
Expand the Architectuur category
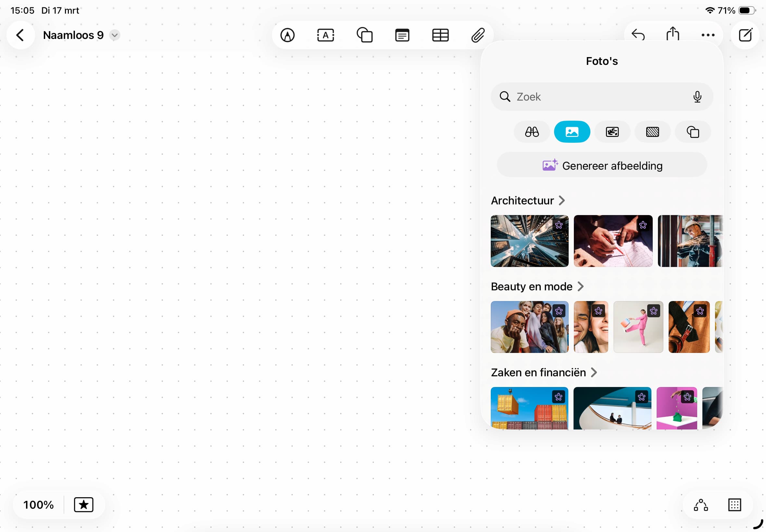(527, 200)
